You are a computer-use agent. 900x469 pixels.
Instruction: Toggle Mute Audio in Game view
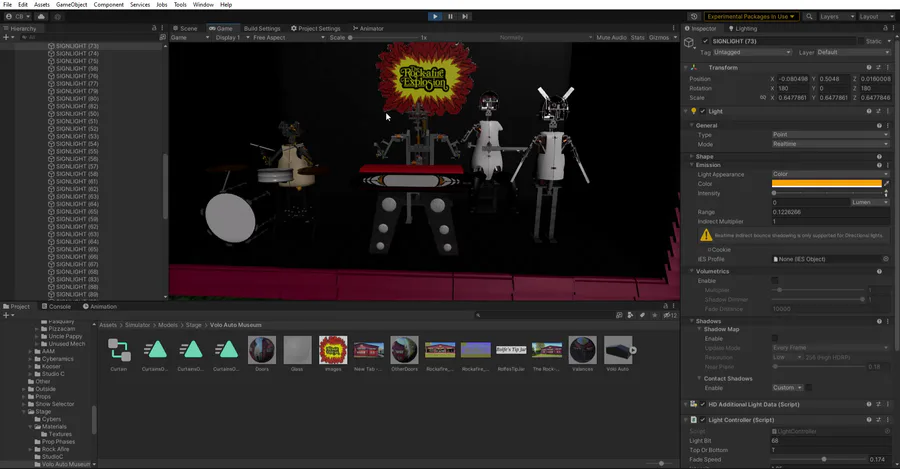tap(611, 37)
